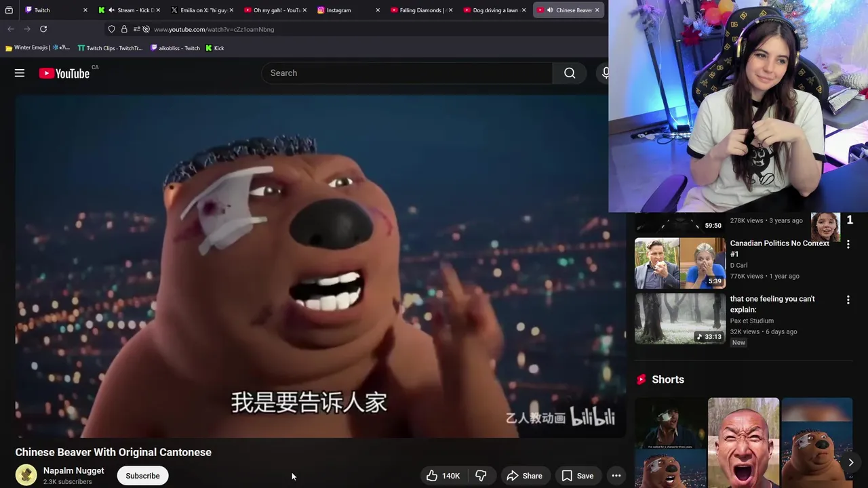Open the site permissions icon in address bar
The width and height of the screenshot is (868, 488).
137,29
